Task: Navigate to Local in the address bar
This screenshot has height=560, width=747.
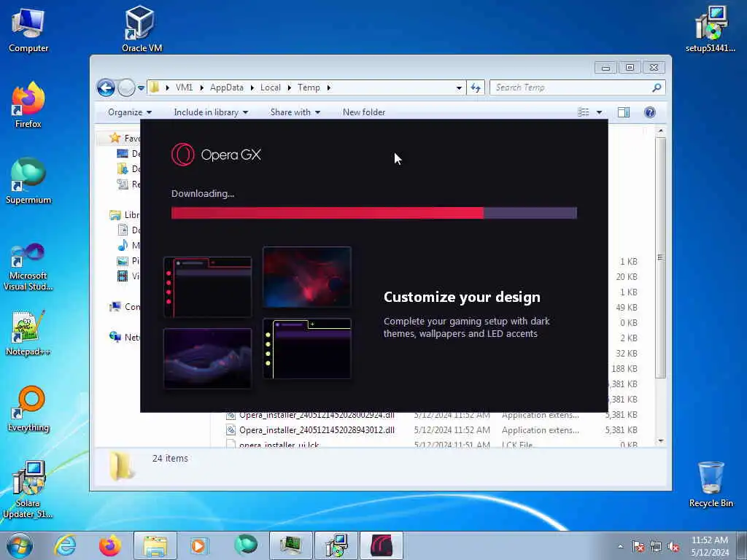Action: [x=271, y=87]
